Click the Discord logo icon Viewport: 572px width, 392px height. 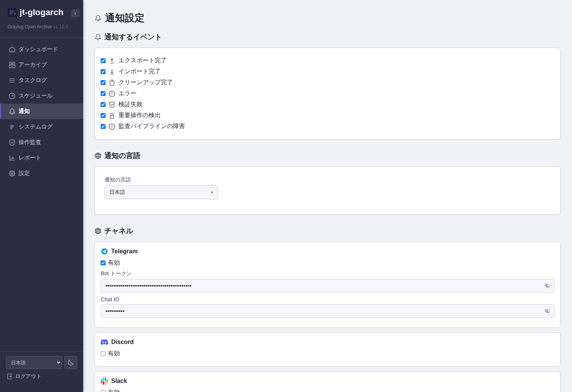pyautogui.click(x=104, y=342)
